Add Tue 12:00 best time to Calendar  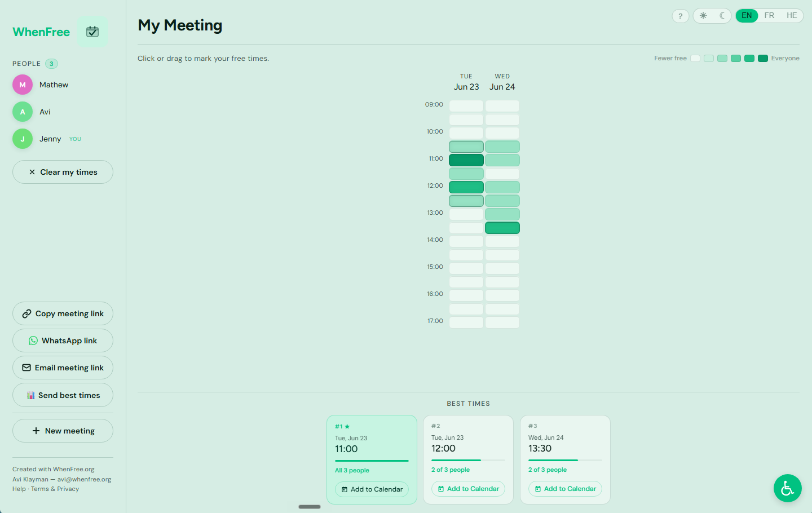pyautogui.click(x=468, y=489)
